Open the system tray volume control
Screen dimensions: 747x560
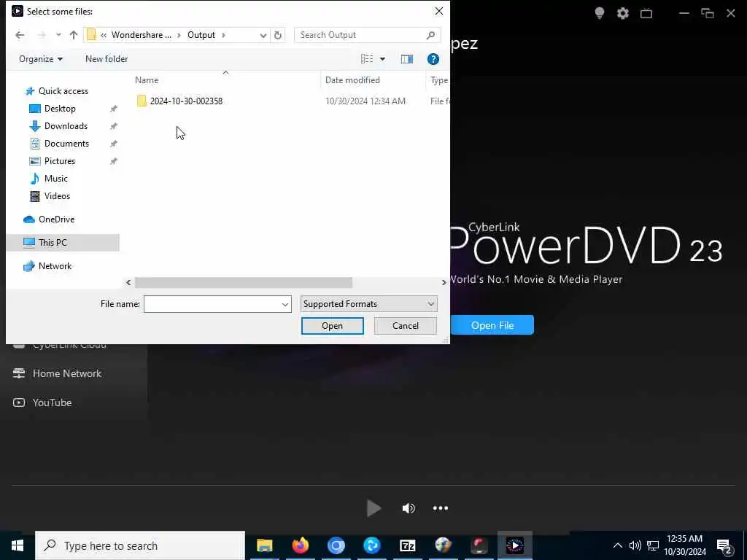click(635, 545)
